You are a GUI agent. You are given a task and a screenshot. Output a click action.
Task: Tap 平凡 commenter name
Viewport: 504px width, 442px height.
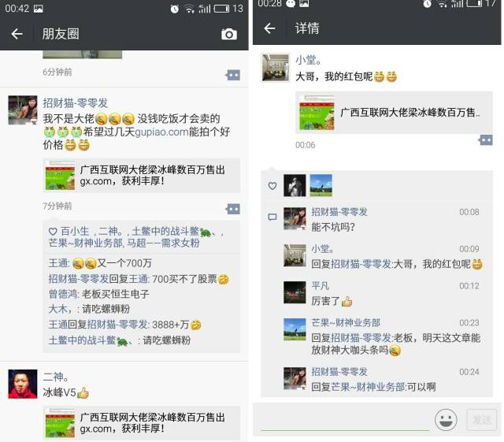[x=321, y=286]
